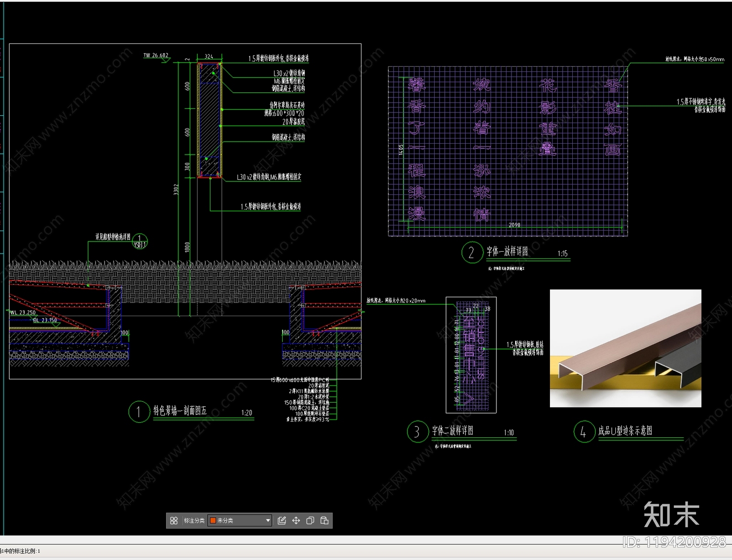Click the 1:20 scale text

[x=247, y=413]
